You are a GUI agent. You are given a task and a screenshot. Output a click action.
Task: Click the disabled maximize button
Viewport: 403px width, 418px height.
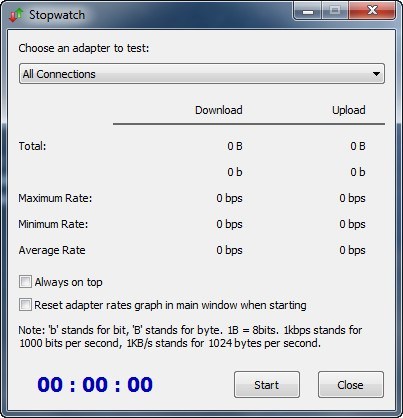335,11
